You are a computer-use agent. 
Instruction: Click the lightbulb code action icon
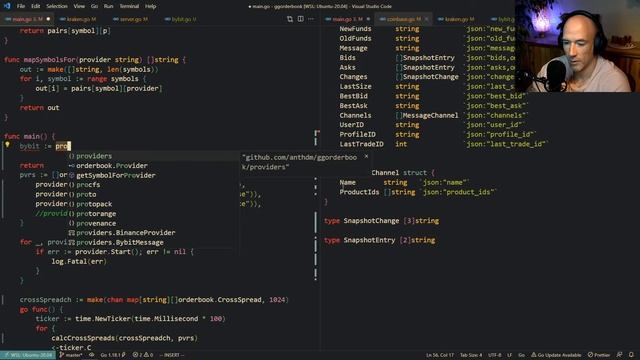tap(7, 144)
